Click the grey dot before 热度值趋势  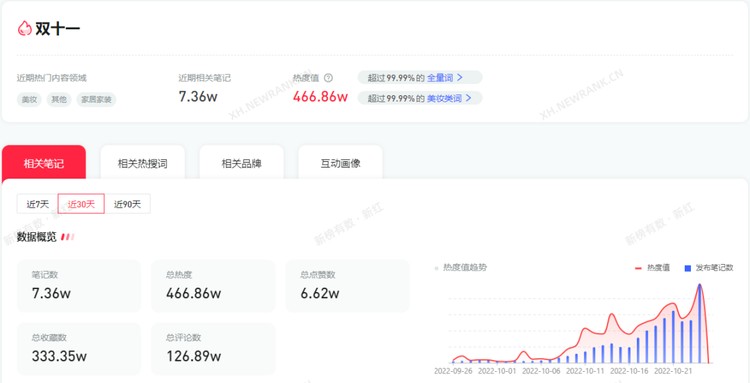click(436, 268)
